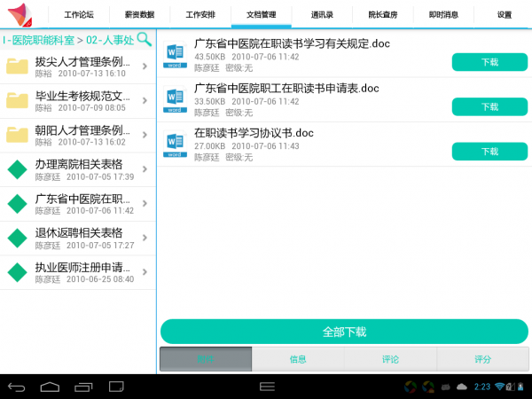Click Word icon of 在职读书学习协议书.doc
The width and height of the screenshot is (532, 399).
(176, 145)
